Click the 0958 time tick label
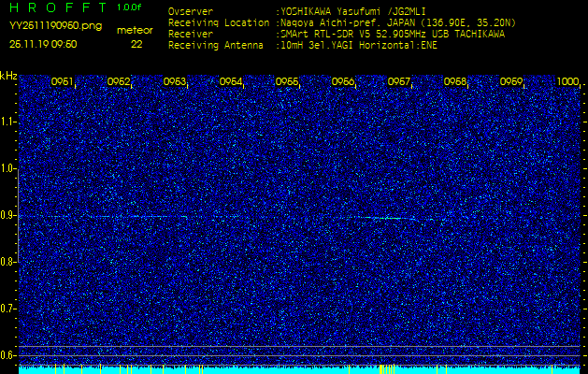This screenshot has width=588, height=374. (x=455, y=81)
